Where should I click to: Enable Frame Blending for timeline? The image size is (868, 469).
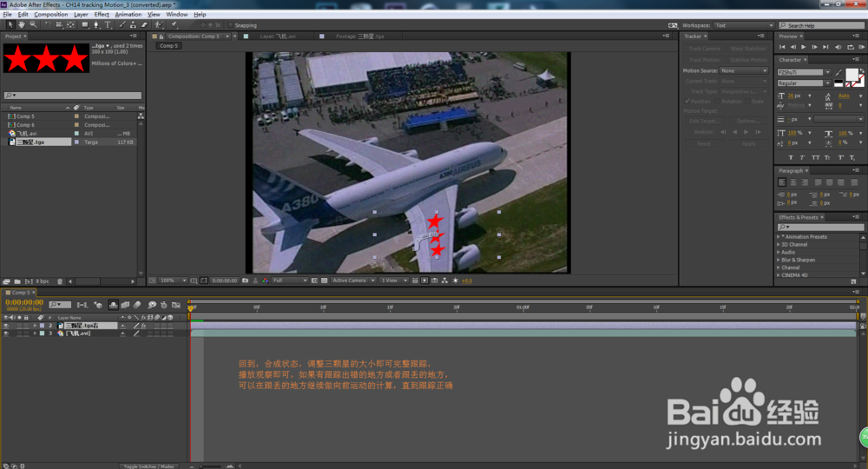[x=125, y=305]
